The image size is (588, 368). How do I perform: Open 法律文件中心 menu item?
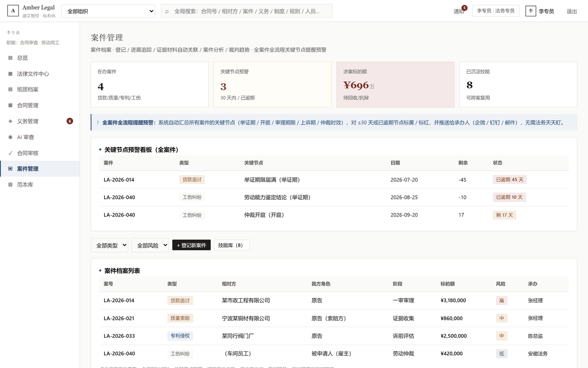(39, 74)
